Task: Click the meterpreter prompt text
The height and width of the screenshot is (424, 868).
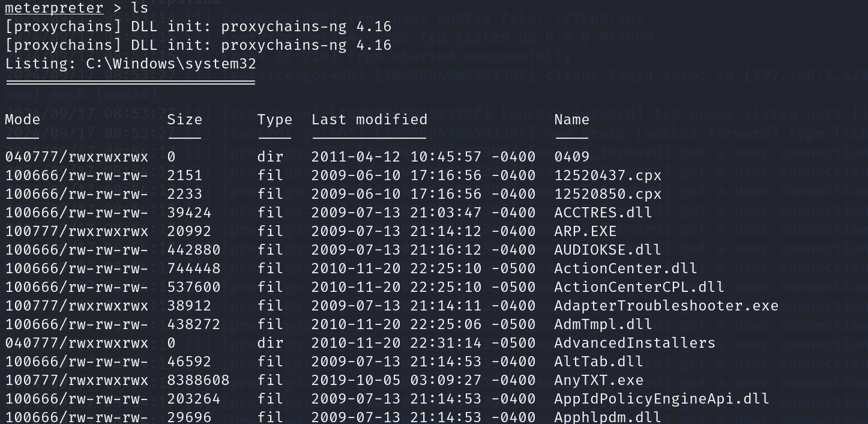Action: pyautogui.click(x=54, y=8)
